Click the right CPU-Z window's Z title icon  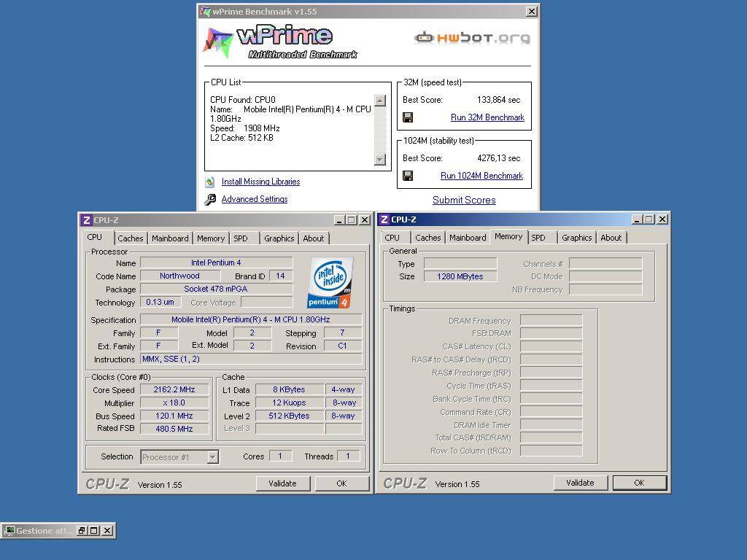tap(384, 219)
